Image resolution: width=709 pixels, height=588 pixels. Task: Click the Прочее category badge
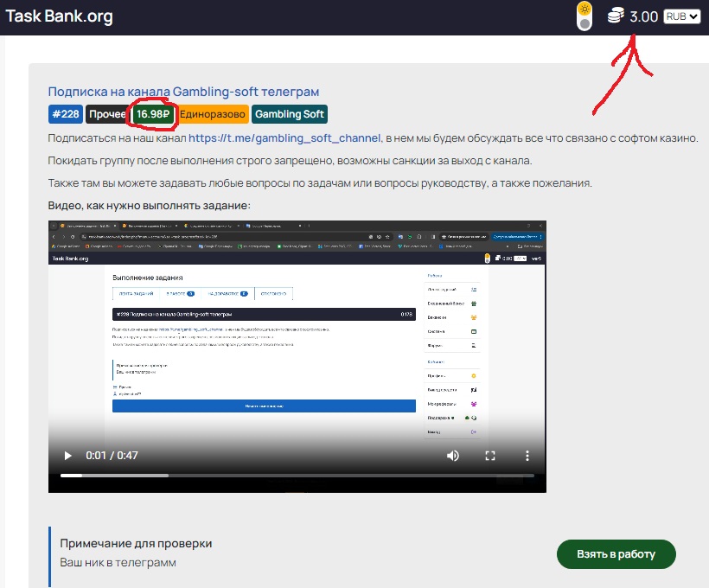click(x=106, y=114)
